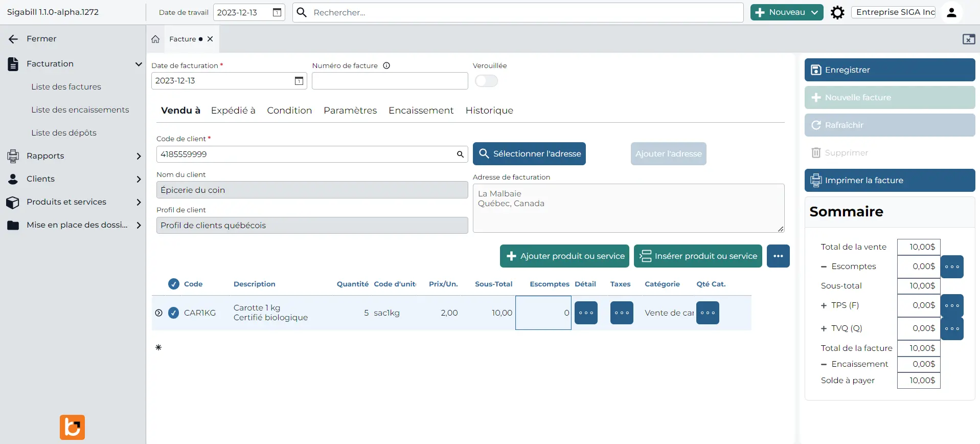Select the Vendu à tab
The height and width of the screenshot is (444, 980).
click(x=180, y=110)
